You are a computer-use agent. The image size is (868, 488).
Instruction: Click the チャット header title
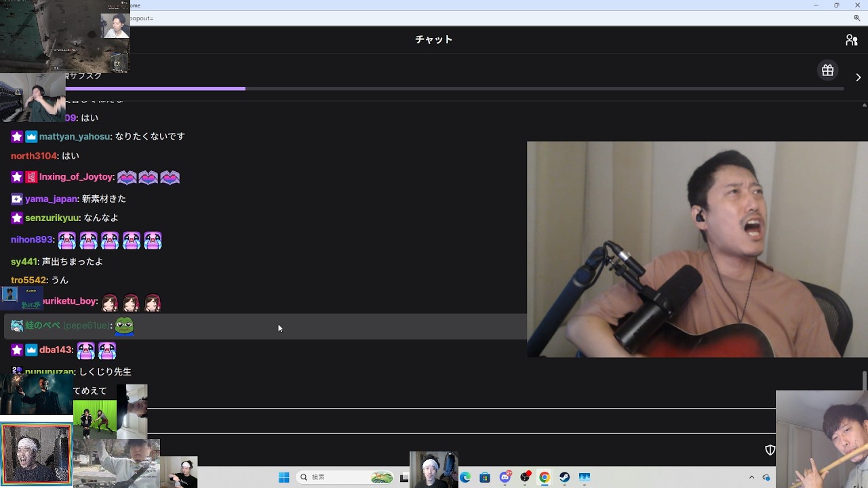(x=434, y=40)
